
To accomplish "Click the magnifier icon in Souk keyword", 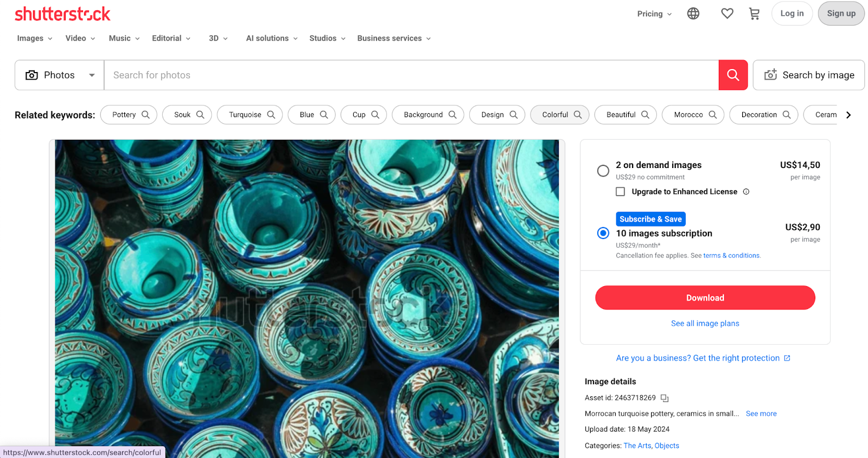I will coord(200,114).
